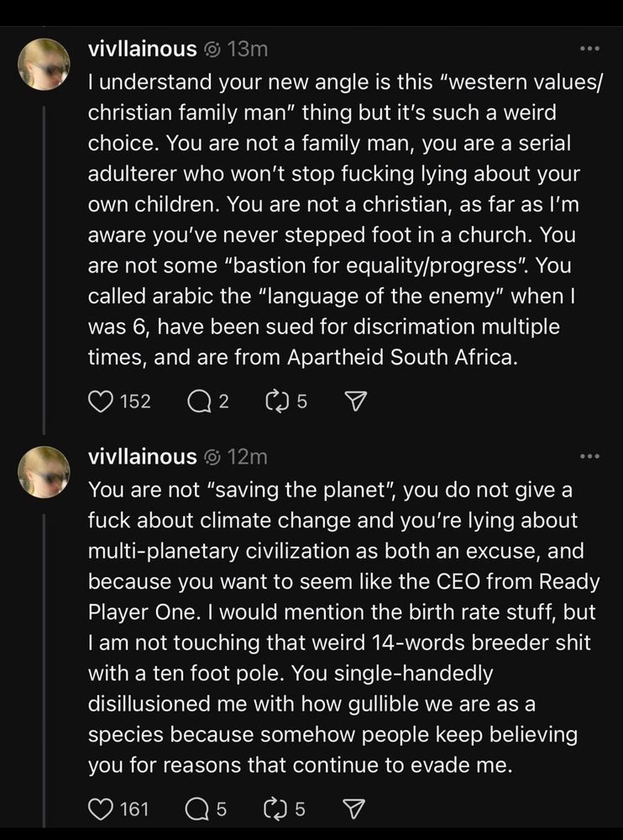
Task: Tap the avatar on the second post
Action: [x=44, y=472]
